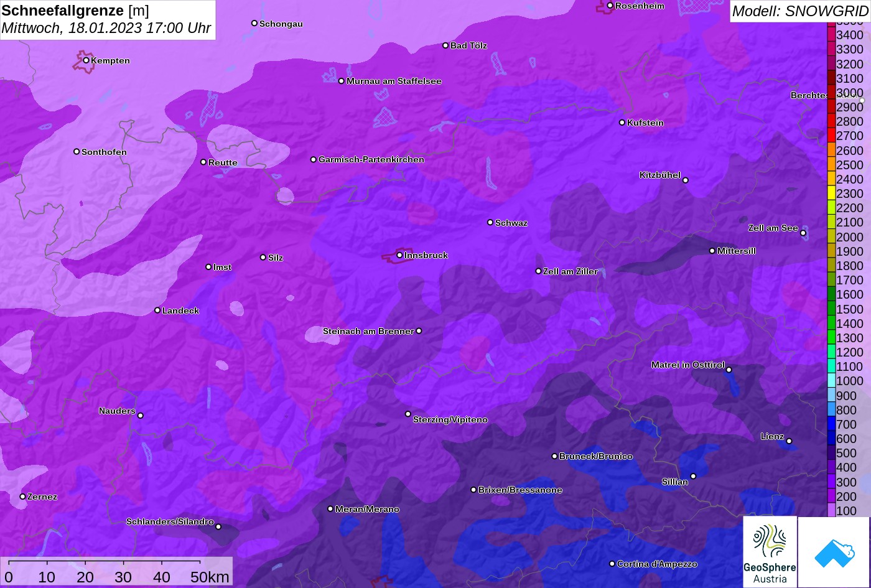Click the Steinach am Brenner label
Viewport: 871px width, 588px height.
click(x=368, y=331)
